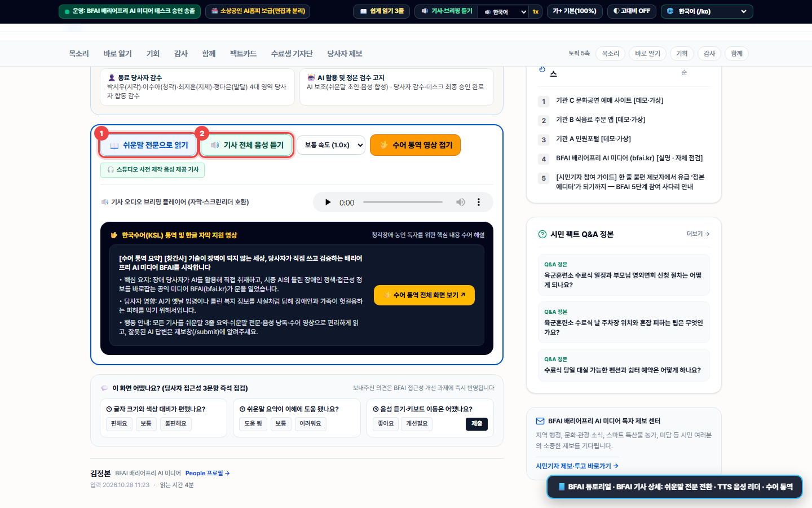Open the 감사 main navigation menu
The image size is (812, 508).
tap(180, 54)
